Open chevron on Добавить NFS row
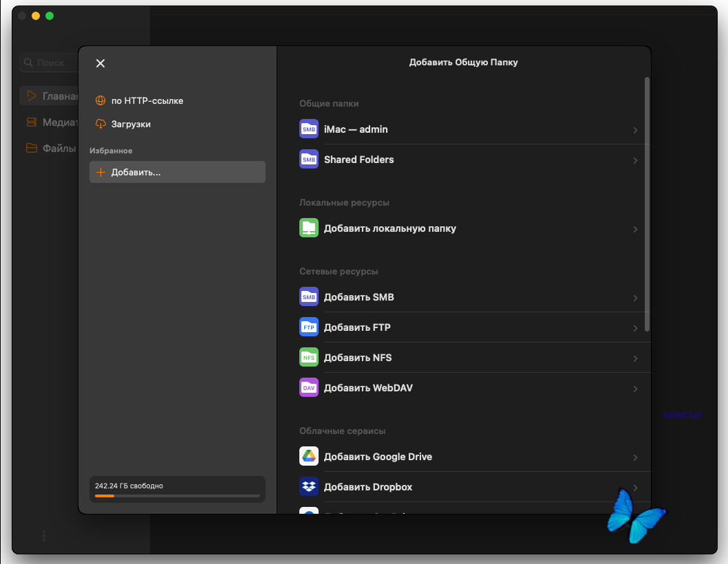This screenshot has width=728, height=564. (635, 358)
